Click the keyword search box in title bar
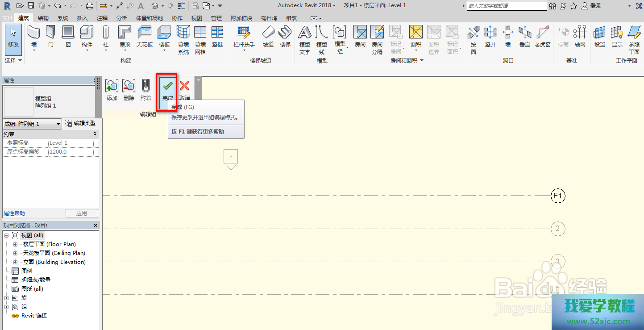644x330 pixels. (506, 6)
